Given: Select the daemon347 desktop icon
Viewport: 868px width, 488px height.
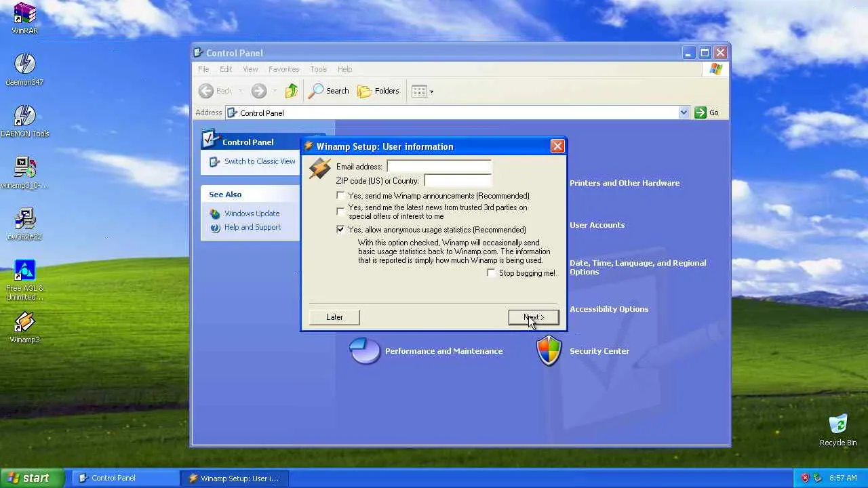Looking at the screenshot, I should point(24,69).
